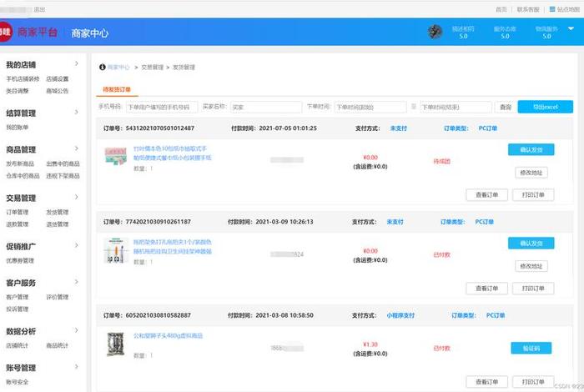The width and height of the screenshot is (584, 392).
Task: View order 7742021030910261187 details
Action: click(x=486, y=289)
